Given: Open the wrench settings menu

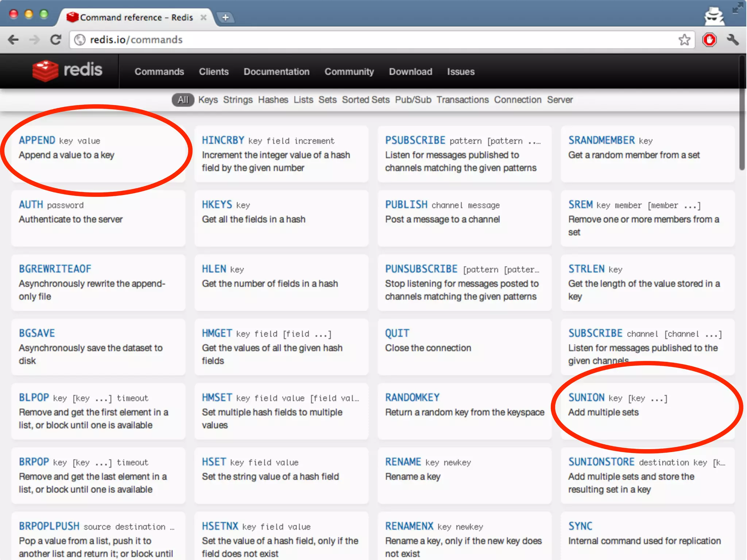Looking at the screenshot, I should point(732,39).
